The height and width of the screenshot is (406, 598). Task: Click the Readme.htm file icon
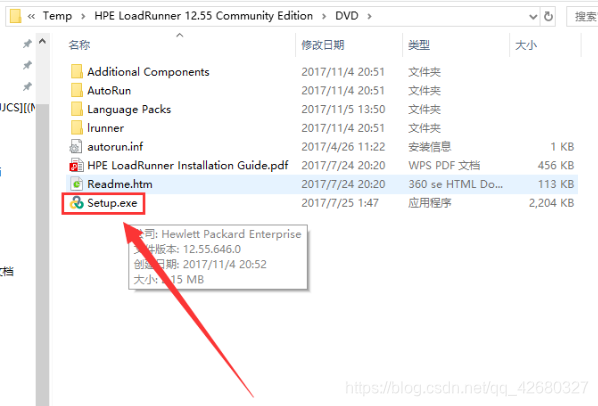[76, 184]
